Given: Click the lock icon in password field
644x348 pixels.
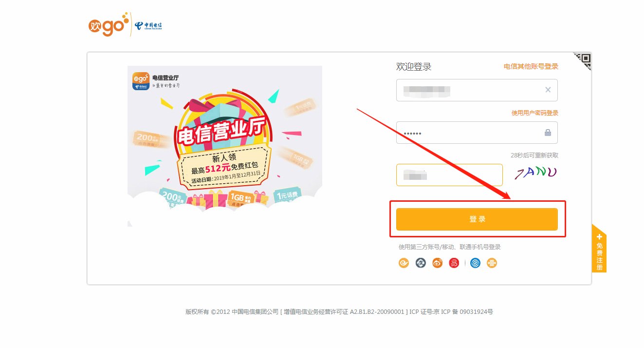Looking at the screenshot, I should pyautogui.click(x=547, y=132).
